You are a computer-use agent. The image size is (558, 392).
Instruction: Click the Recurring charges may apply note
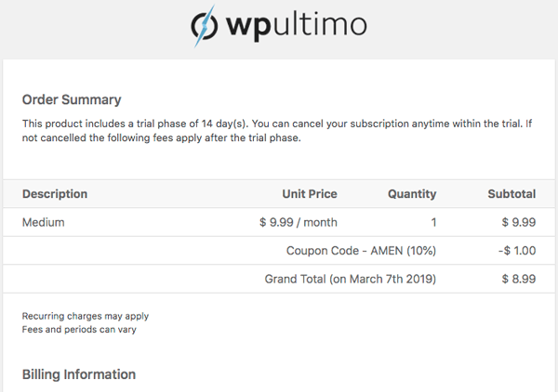86,316
